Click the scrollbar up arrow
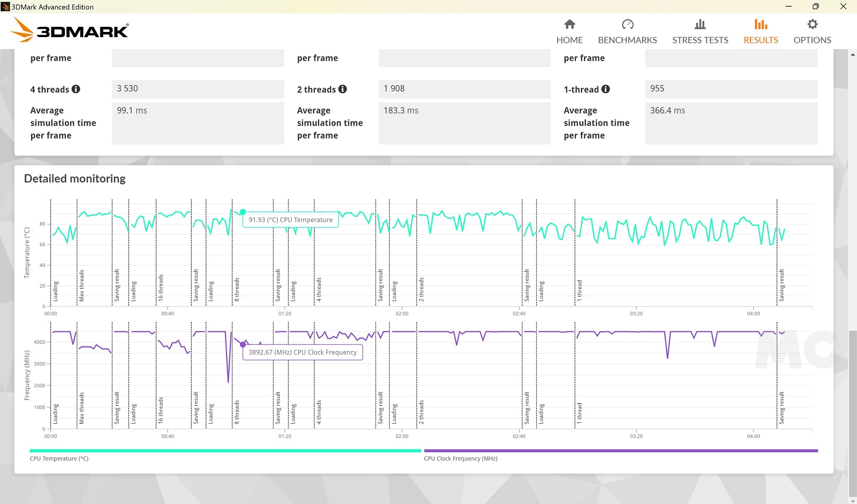The height and width of the screenshot is (504, 857). pyautogui.click(x=853, y=54)
